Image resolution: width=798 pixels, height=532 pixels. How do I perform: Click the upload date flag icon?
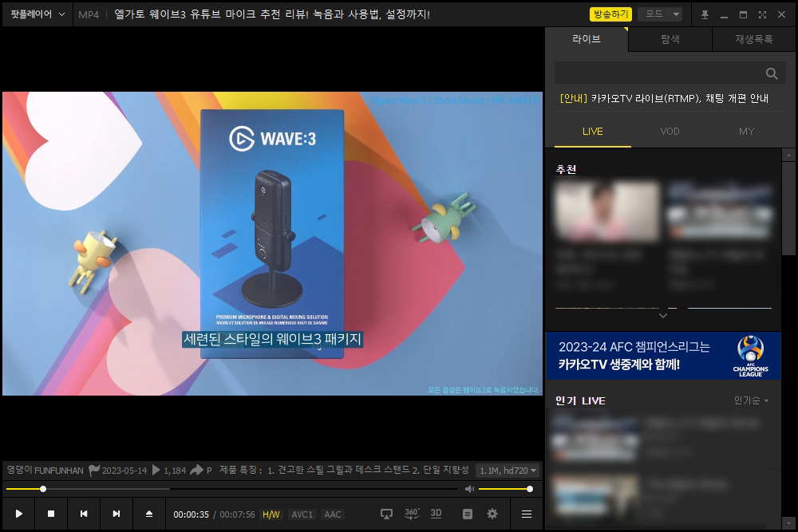tap(93, 470)
